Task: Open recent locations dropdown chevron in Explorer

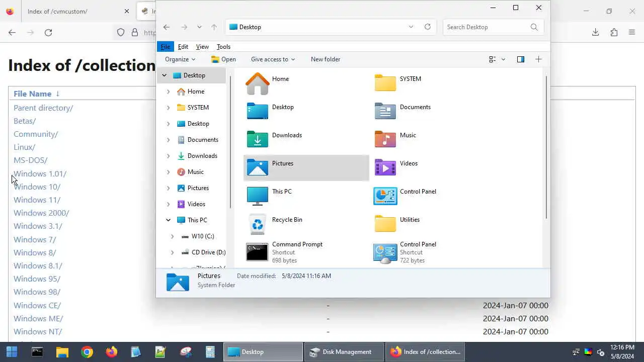Action: click(x=199, y=27)
